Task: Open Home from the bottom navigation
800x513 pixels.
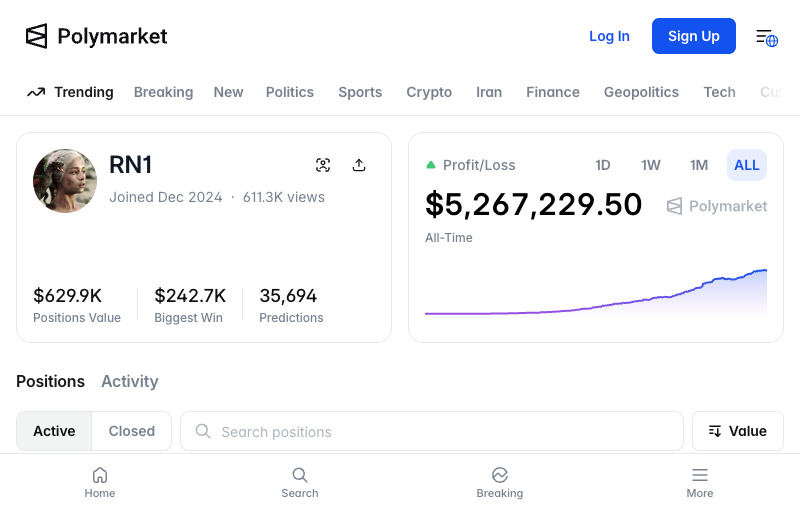Action: click(100, 482)
